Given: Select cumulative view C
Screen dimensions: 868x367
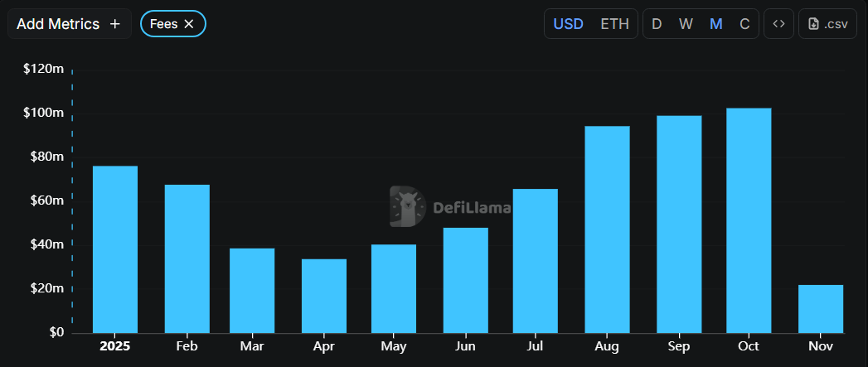Looking at the screenshot, I should (x=744, y=24).
